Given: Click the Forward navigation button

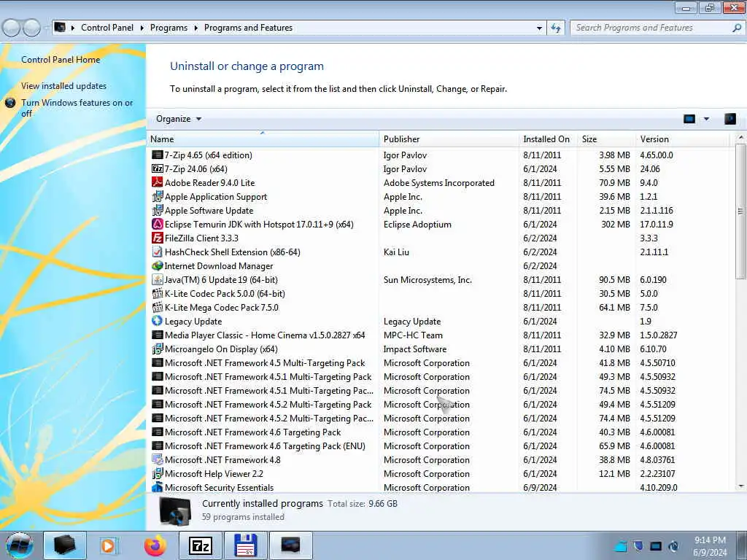Looking at the screenshot, I should [x=31, y=28].
